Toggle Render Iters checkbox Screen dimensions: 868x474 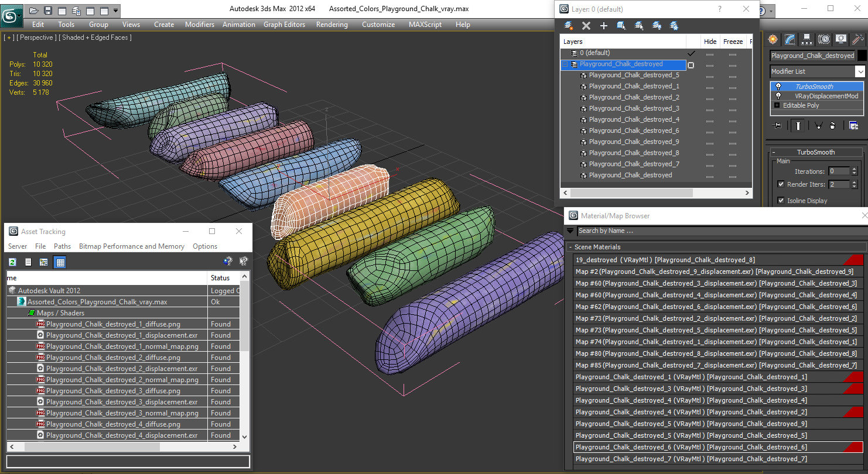point(781,184)
